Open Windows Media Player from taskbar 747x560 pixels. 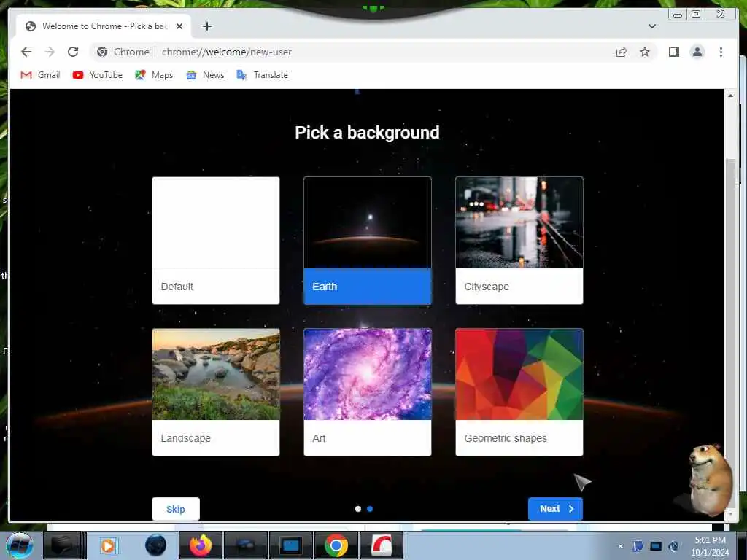[108, 545]
